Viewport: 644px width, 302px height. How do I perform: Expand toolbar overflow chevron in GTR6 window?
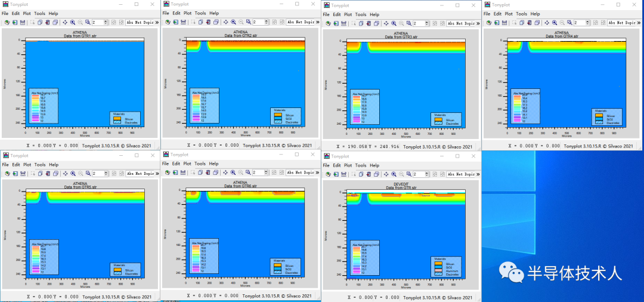click(x=317, y=172)
